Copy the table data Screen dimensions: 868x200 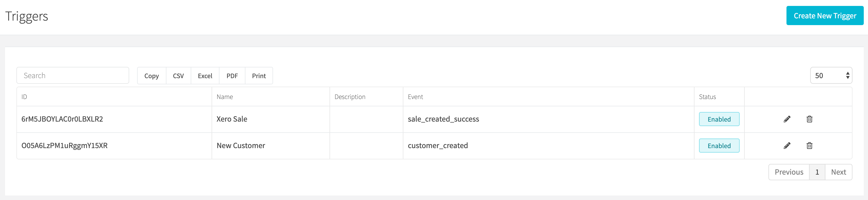click(x=152, y=76)
